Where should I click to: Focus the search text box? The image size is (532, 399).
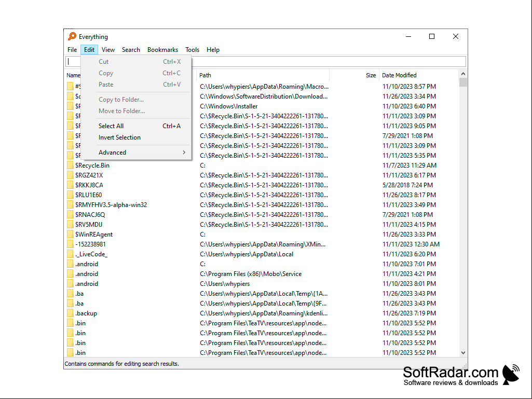(265, 61)
